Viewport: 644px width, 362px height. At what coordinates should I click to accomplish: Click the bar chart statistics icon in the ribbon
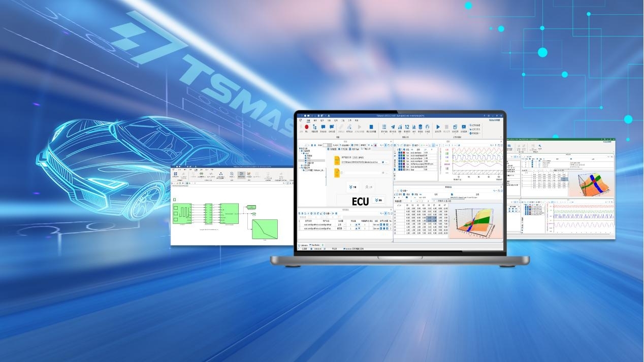tap(413, 127)
